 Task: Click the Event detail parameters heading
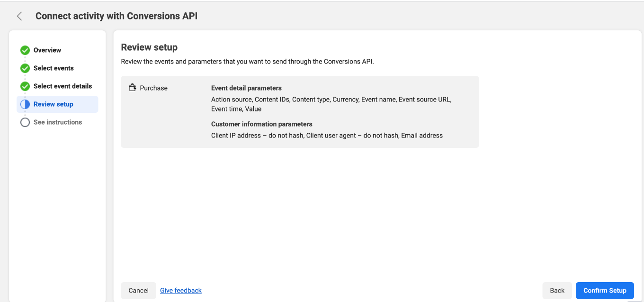[246, 88]
